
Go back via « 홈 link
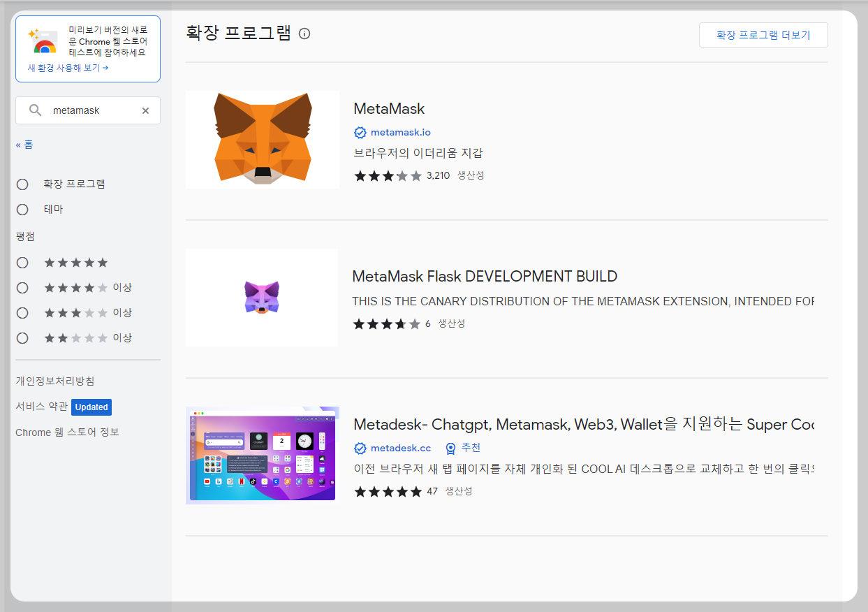pos(24,145)
